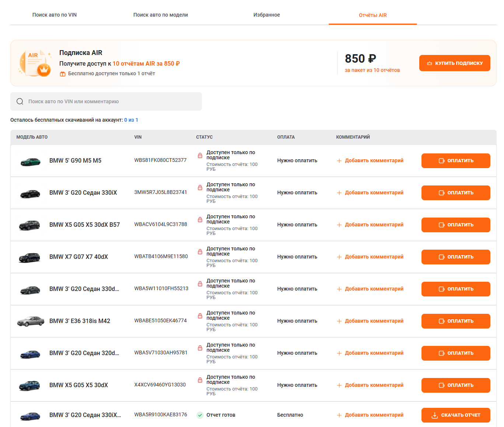
Task: Click VIN WBS81FK080CT52377
Action: (160, 160)
